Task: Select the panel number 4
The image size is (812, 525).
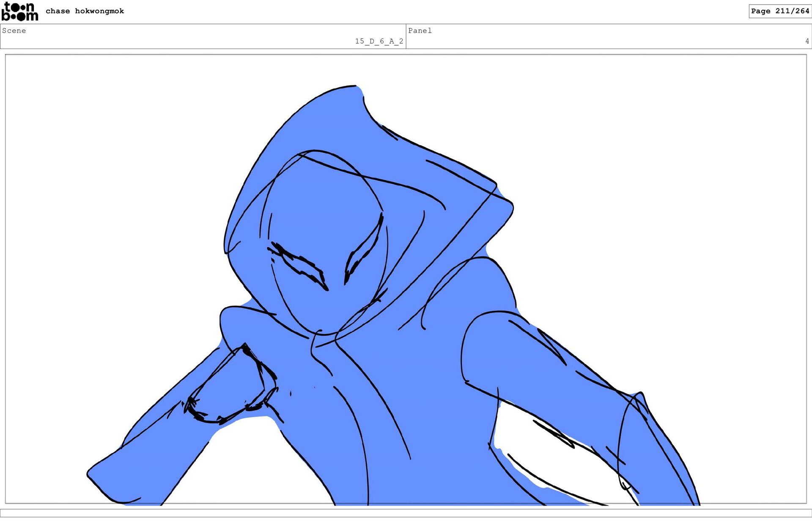Action: 807,41
